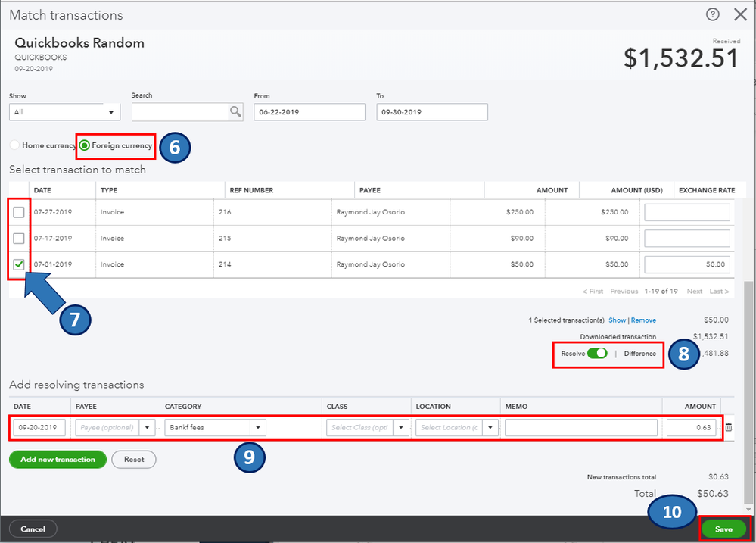Image resolution: width=756 pixels, height=543 pixels.
Task: Click the 07-27-2019 date cell
Action: [53, 212]
